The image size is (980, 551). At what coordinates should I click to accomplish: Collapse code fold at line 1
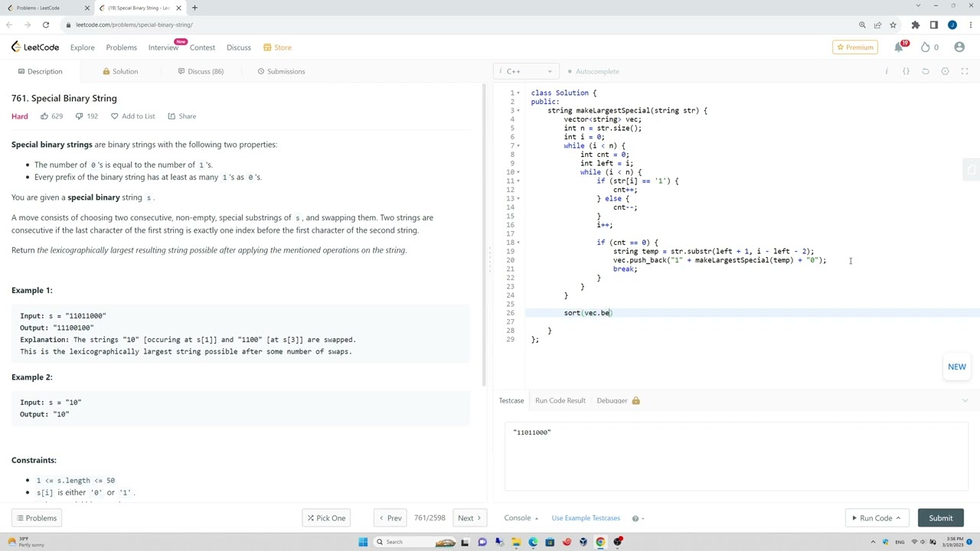pyautogui.click(x=518, y=93)
